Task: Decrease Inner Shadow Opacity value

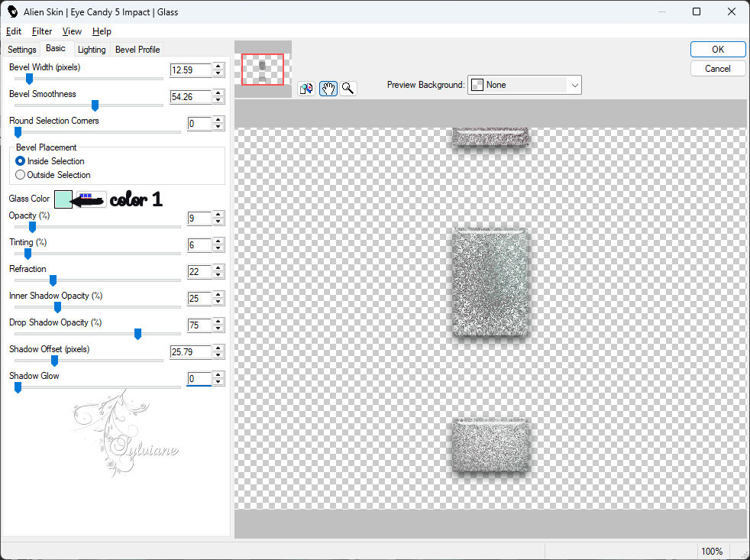Action: coord(218,302)
